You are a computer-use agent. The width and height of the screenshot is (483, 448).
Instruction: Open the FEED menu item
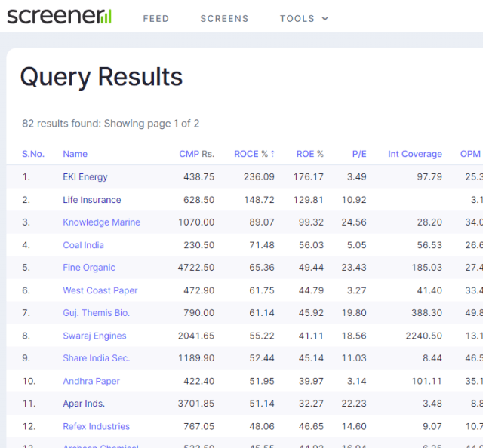[156, 19]
